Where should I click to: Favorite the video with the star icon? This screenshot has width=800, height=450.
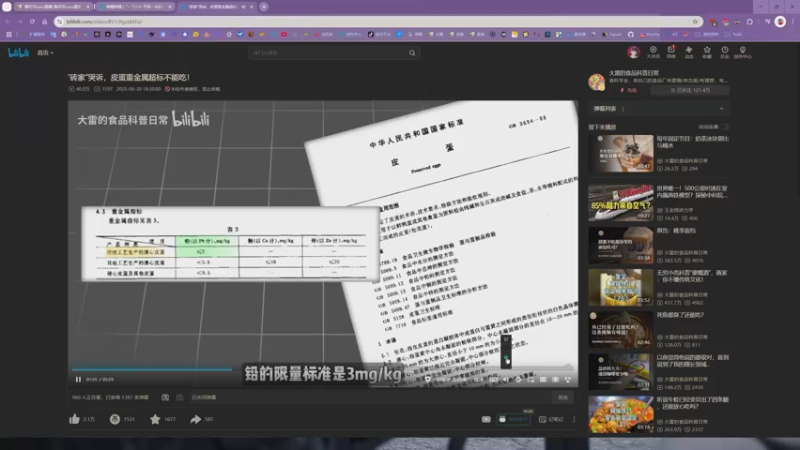click(155, 419)
